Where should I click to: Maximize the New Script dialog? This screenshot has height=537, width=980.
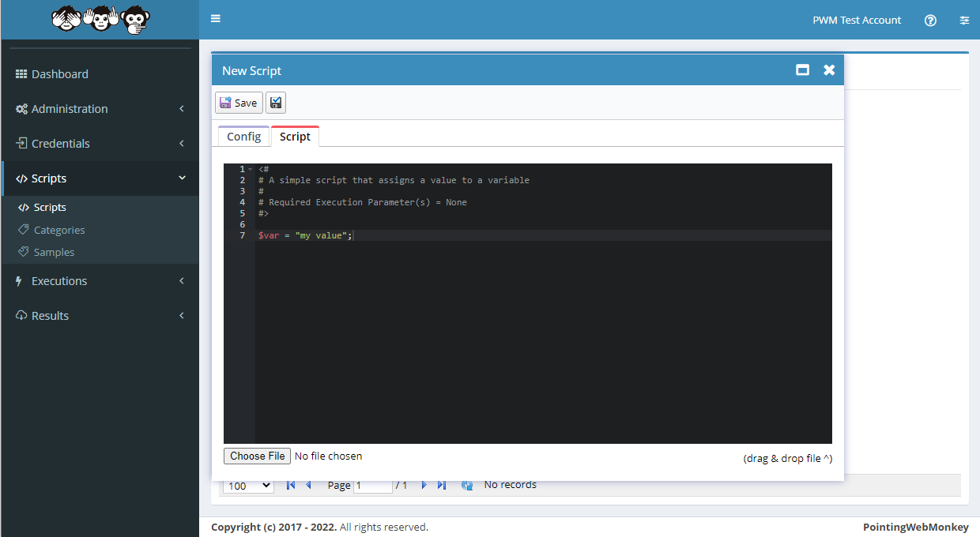pos(802,70)
